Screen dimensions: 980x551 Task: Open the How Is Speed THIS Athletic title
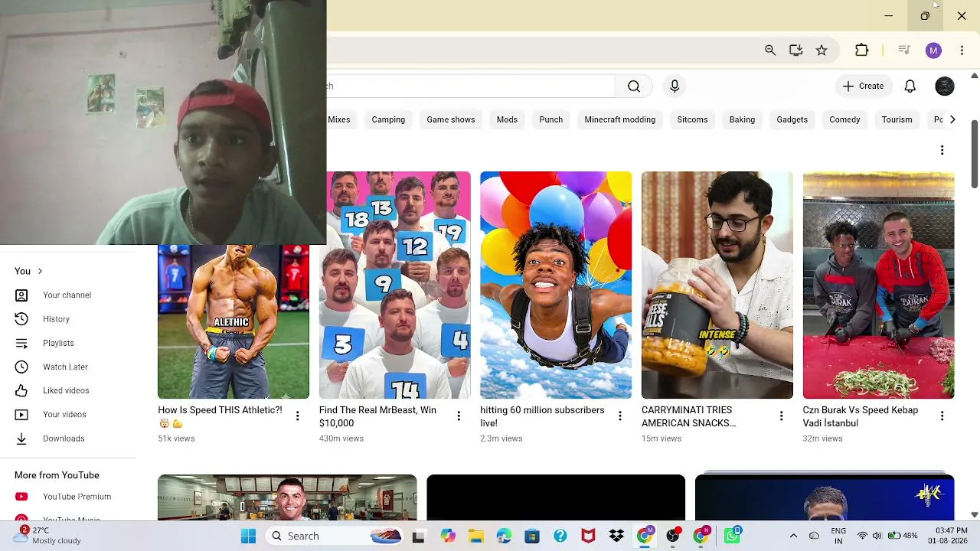pyautogui.click(x=220, y=416)
